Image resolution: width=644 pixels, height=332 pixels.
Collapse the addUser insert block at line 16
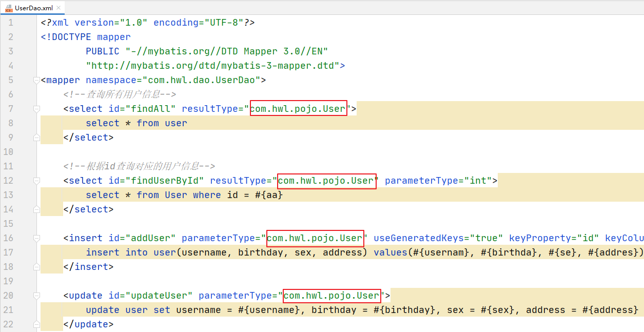pyautogui.click(x=36, y=238)
